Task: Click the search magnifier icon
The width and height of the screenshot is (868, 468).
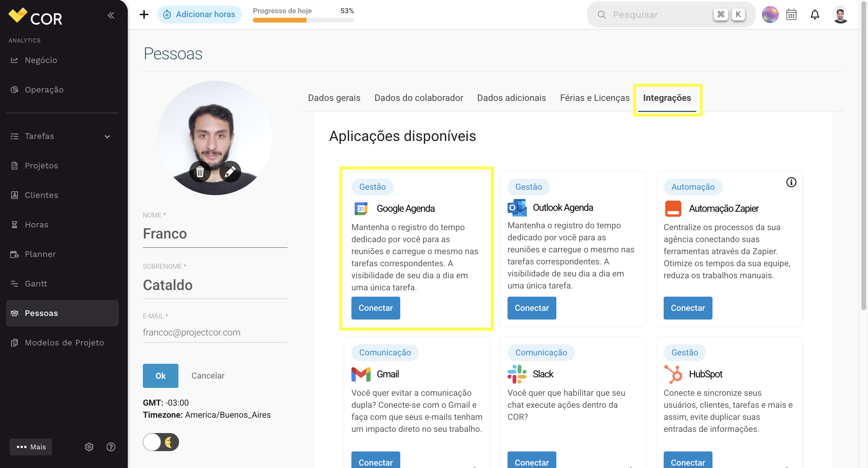Action: (602, 14)
